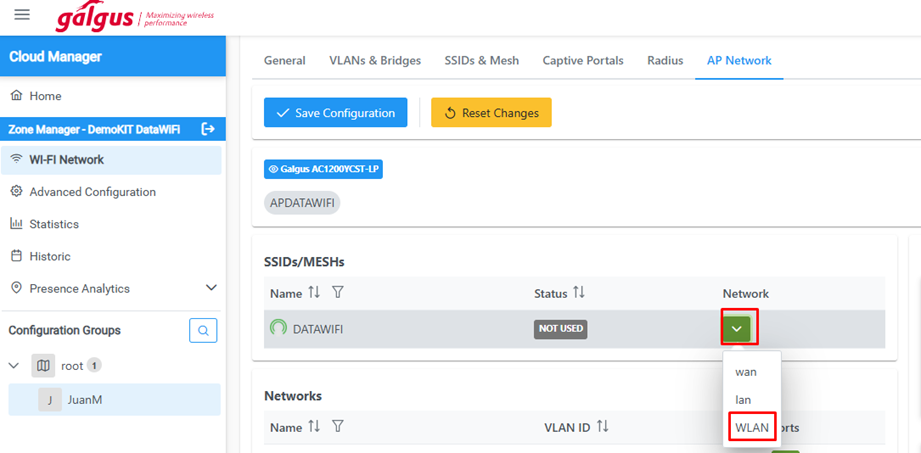
Task: Sort SSIDs by Status column
Action: click(x=578, y=293)
